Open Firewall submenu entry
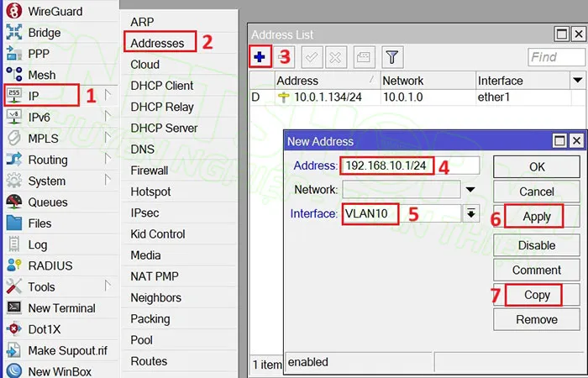Viewport: 588px width, 378px height. (150, 171)
